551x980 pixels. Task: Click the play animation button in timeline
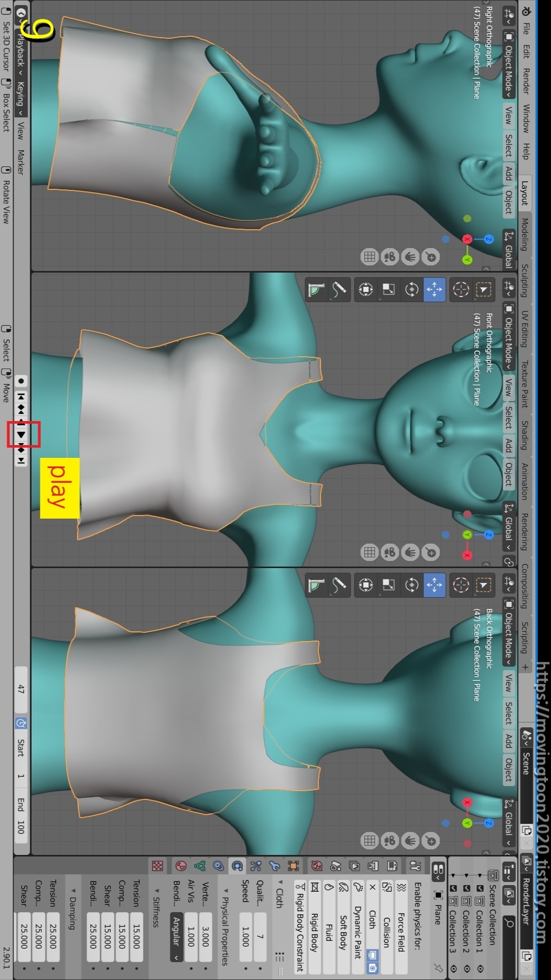click(21, 434)
